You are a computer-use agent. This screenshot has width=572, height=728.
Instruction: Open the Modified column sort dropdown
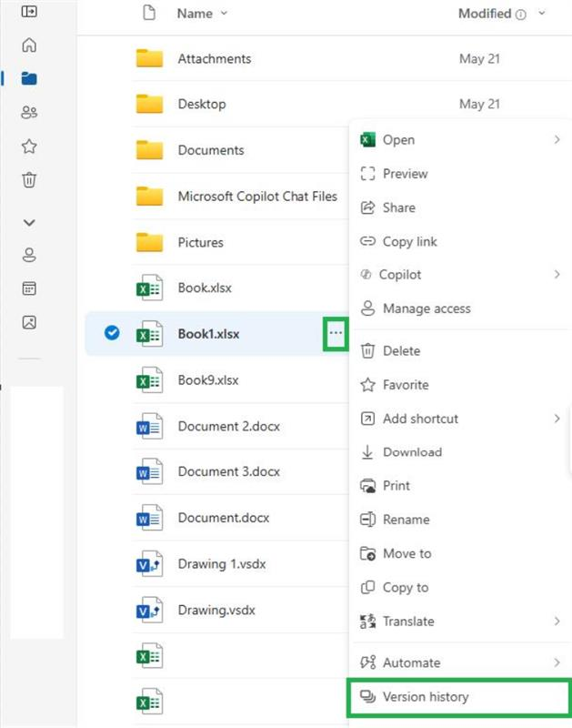pyautogui.click(x=541, y=14)
